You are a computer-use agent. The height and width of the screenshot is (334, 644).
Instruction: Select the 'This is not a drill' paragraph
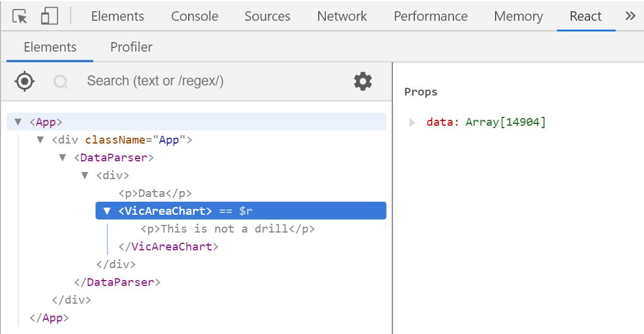coord(228,229)
